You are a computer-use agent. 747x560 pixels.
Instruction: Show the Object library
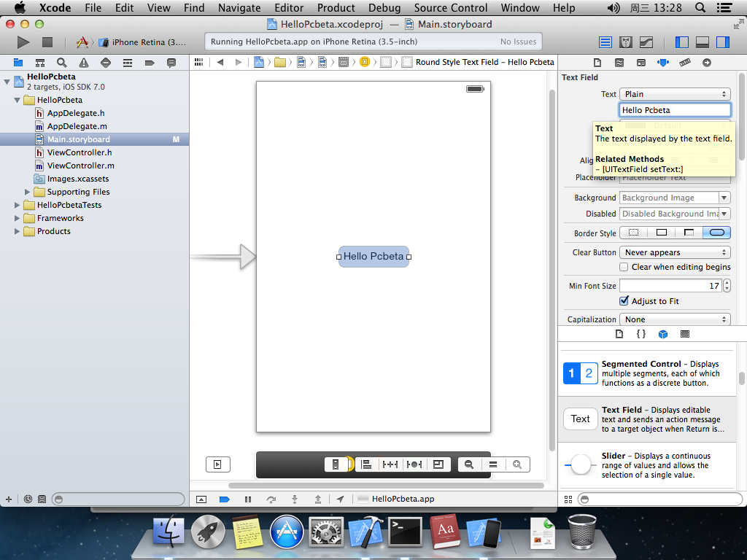pos(662,334)
